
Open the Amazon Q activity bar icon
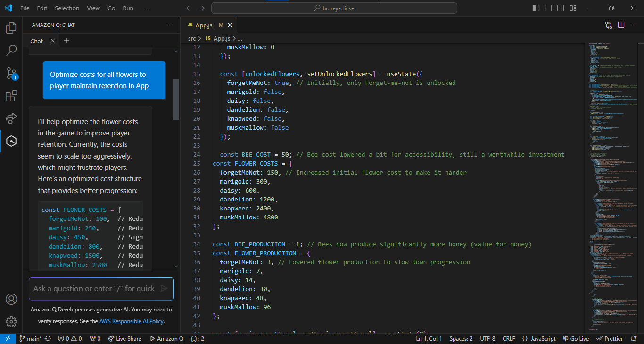pyautogui.click(x=11, y=141)
